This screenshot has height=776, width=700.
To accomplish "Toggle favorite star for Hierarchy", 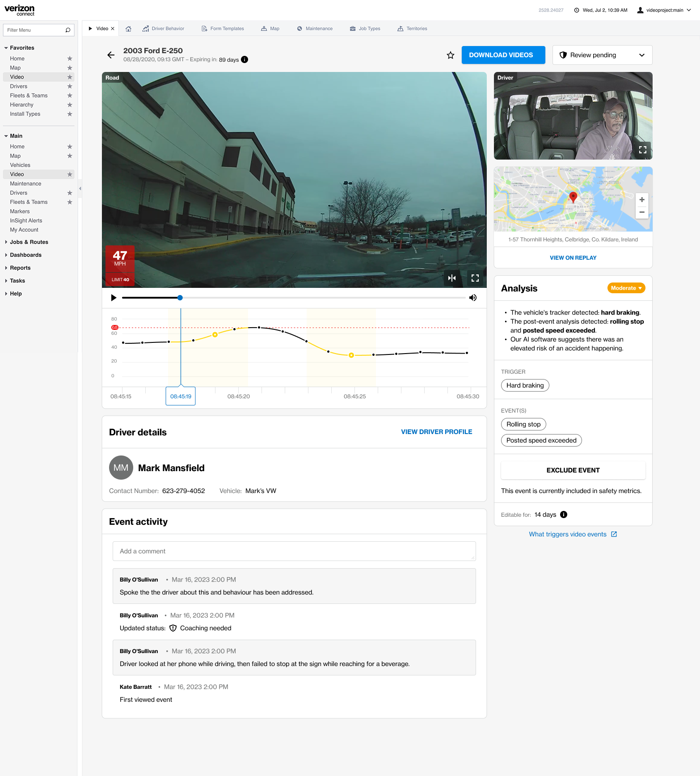I will tap(70, 105).
